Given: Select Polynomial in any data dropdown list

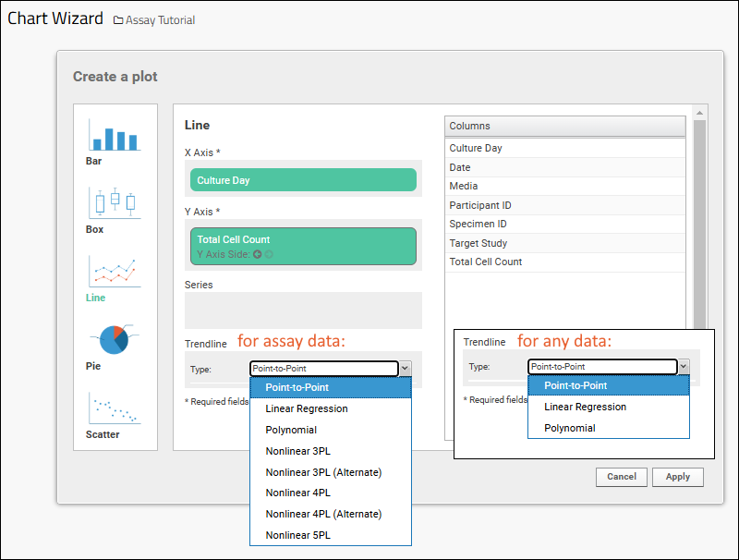Looking at the screenshot, I should [x=570, y=428].
